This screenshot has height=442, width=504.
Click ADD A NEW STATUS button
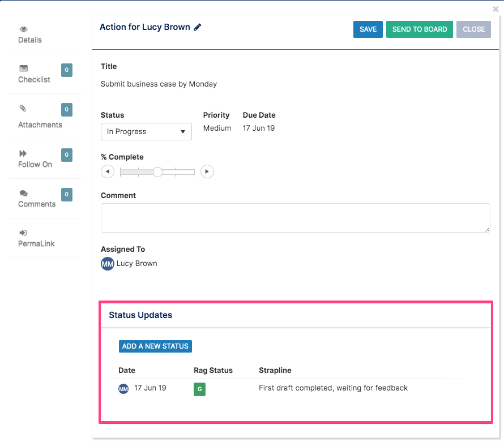pos(155,346)
